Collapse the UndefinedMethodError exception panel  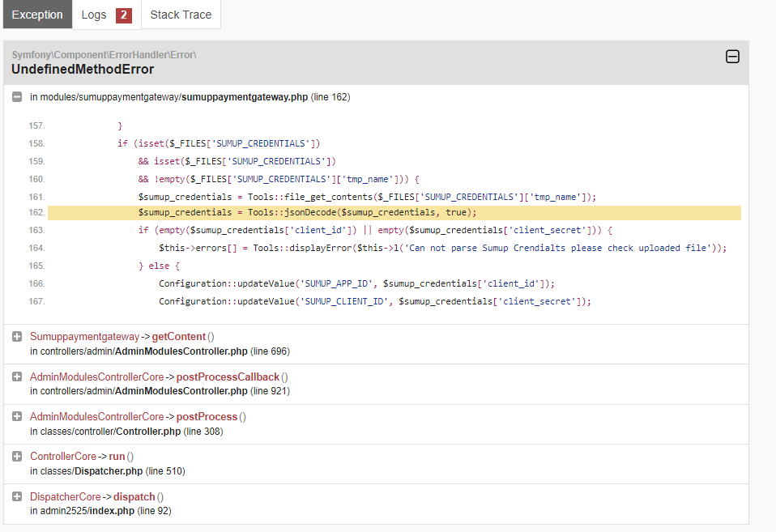tap(732, 57)
